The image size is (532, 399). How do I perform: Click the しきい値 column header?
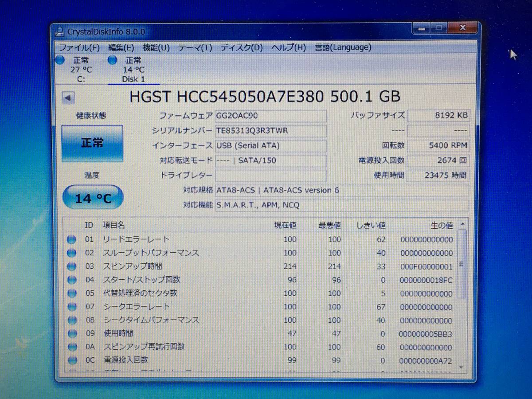(x=371, y=225)
